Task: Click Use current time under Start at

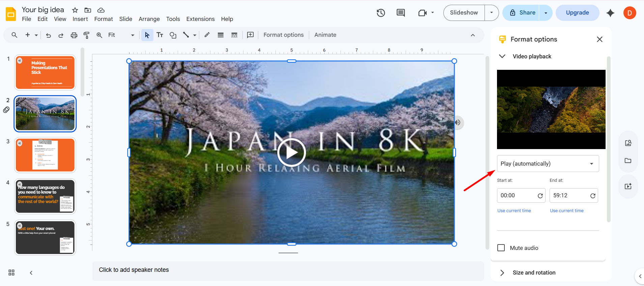Action: (514, 210)
